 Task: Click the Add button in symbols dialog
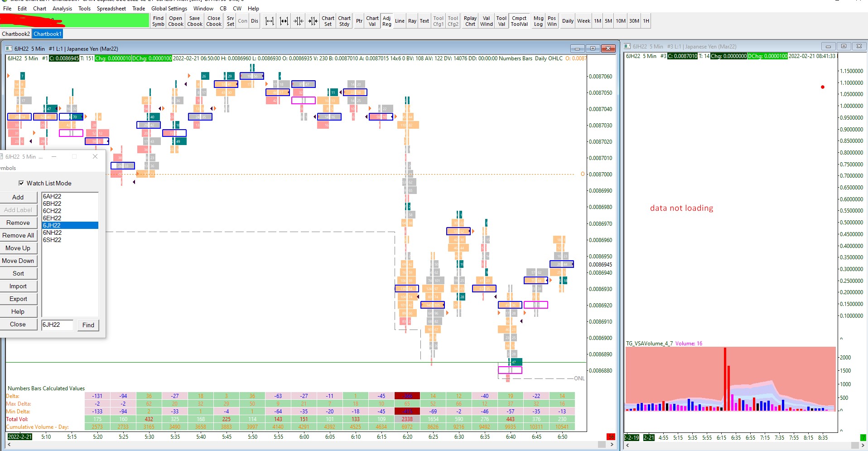(x=18, y=197)
